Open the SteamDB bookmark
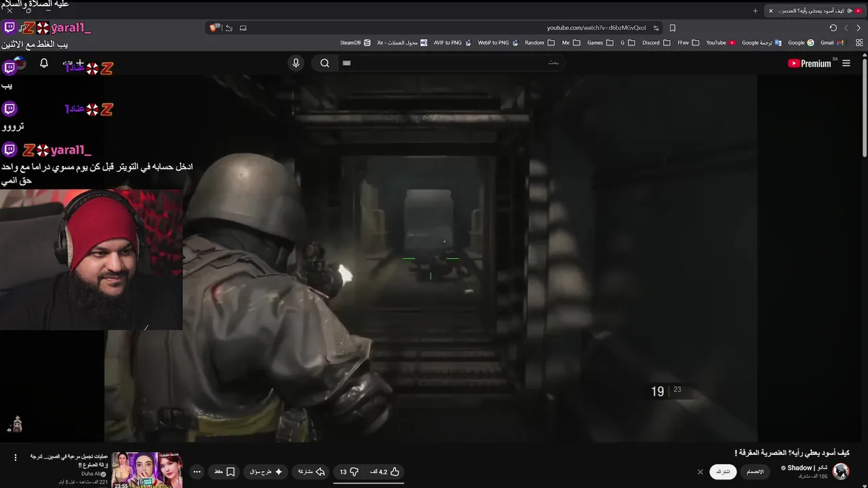This screenshot has height=488, width=868. point(355,43)
